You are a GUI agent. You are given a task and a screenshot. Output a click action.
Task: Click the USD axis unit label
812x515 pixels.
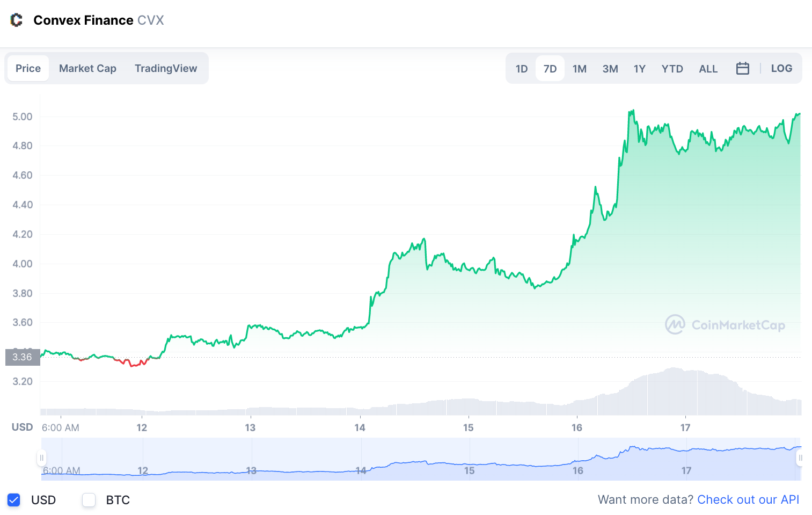[23, 427]
